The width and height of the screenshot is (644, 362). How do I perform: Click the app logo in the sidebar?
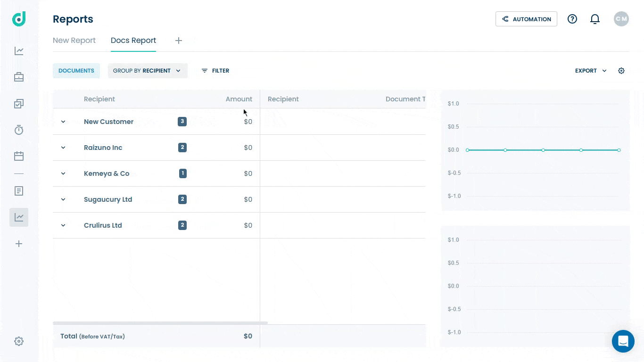pos(19,19)
